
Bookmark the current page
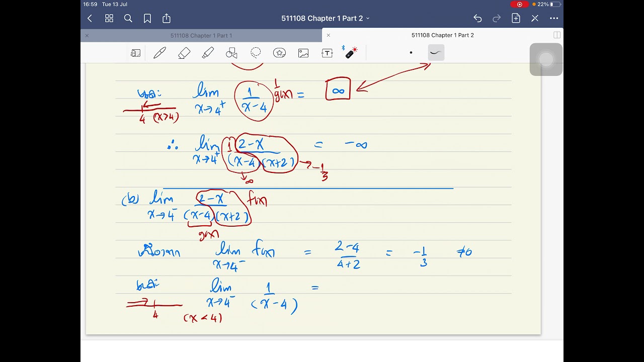[x=147, y=19]
